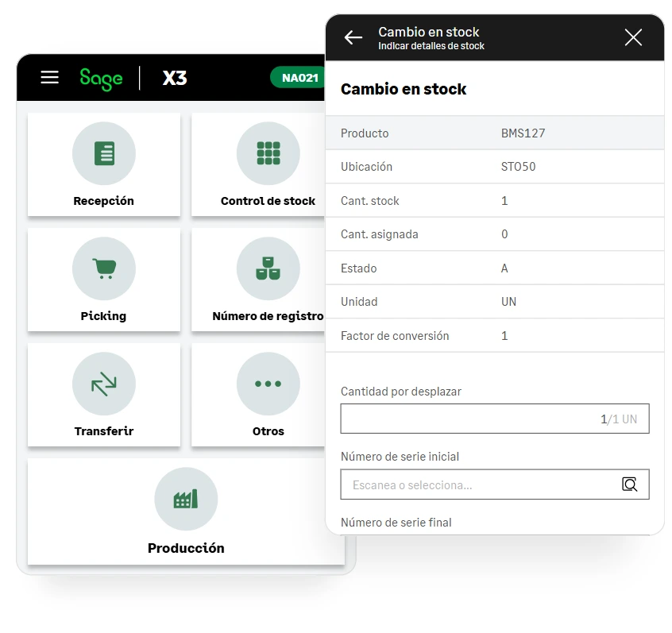Select the product value BMS127

523,133
